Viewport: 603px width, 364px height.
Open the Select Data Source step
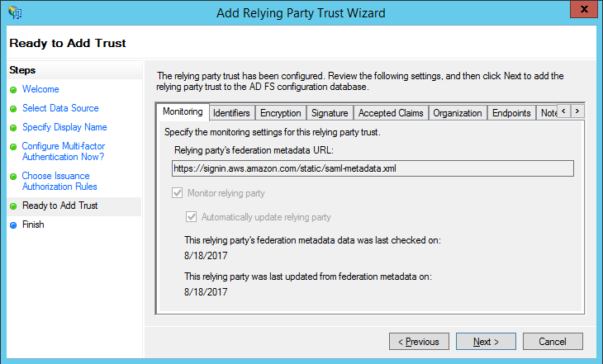coord(60,108)
